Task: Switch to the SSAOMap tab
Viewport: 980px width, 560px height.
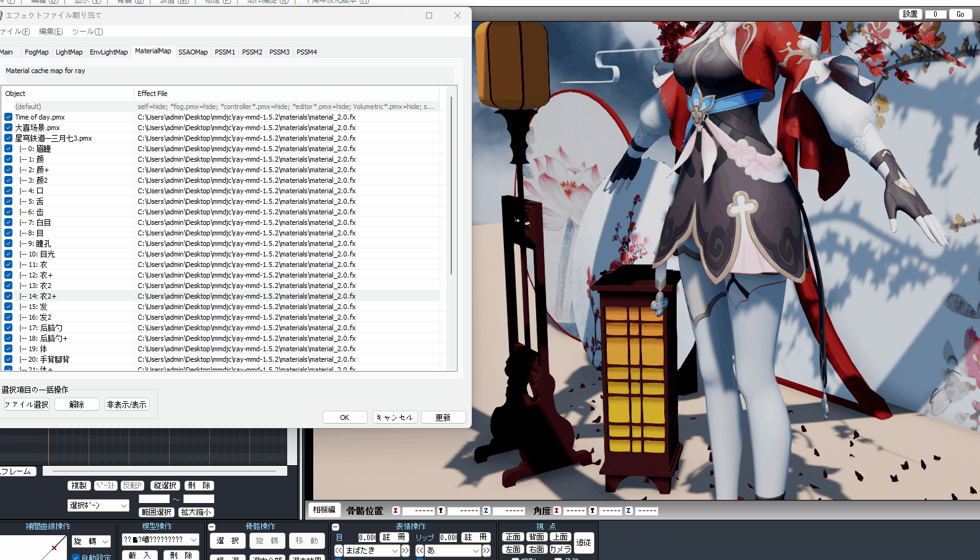Action: 193,52
